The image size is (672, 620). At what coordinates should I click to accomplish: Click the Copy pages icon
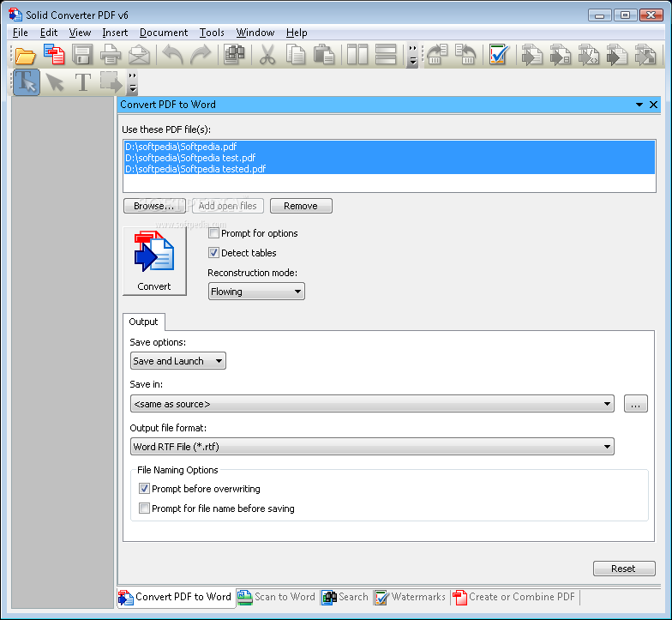pos(296,55)
